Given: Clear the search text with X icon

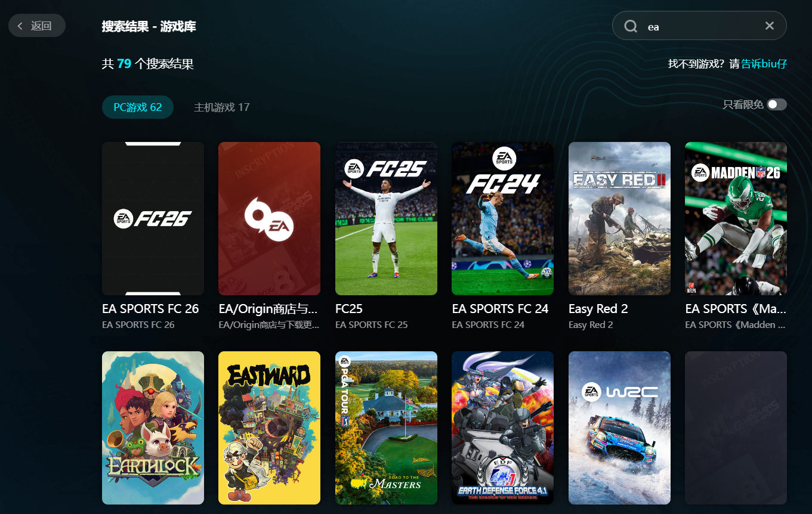Looking at the screenshot, I should 769,26.
